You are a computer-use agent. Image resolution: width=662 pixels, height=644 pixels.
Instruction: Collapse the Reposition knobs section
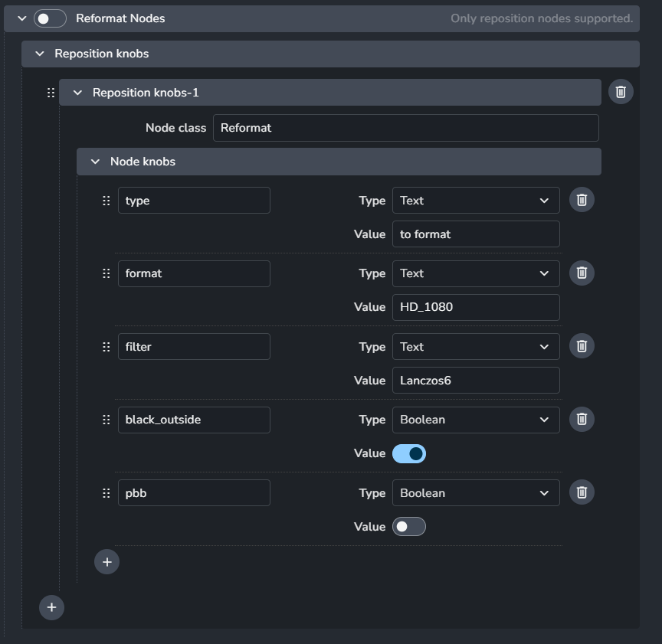coord(40,54)
